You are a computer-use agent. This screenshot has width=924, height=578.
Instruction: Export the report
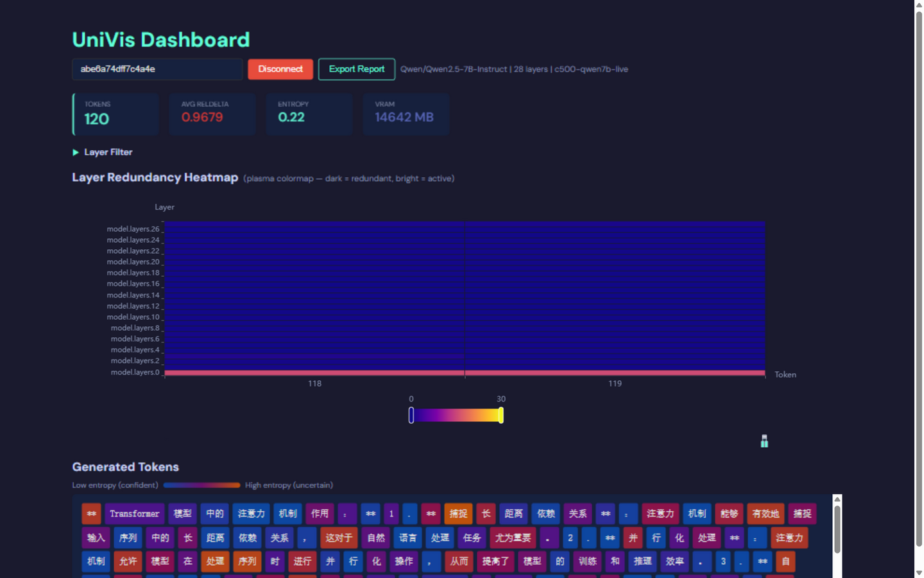point(357,69)
